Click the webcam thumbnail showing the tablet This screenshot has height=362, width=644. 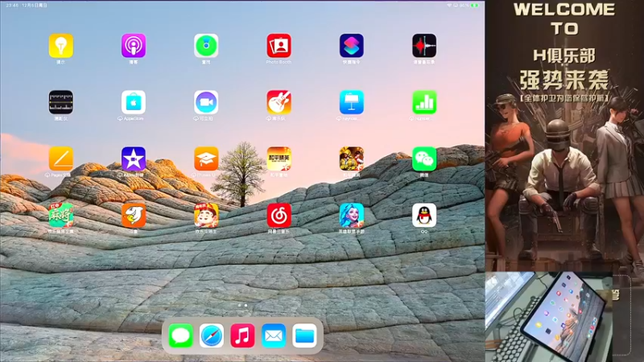[549, 316]
